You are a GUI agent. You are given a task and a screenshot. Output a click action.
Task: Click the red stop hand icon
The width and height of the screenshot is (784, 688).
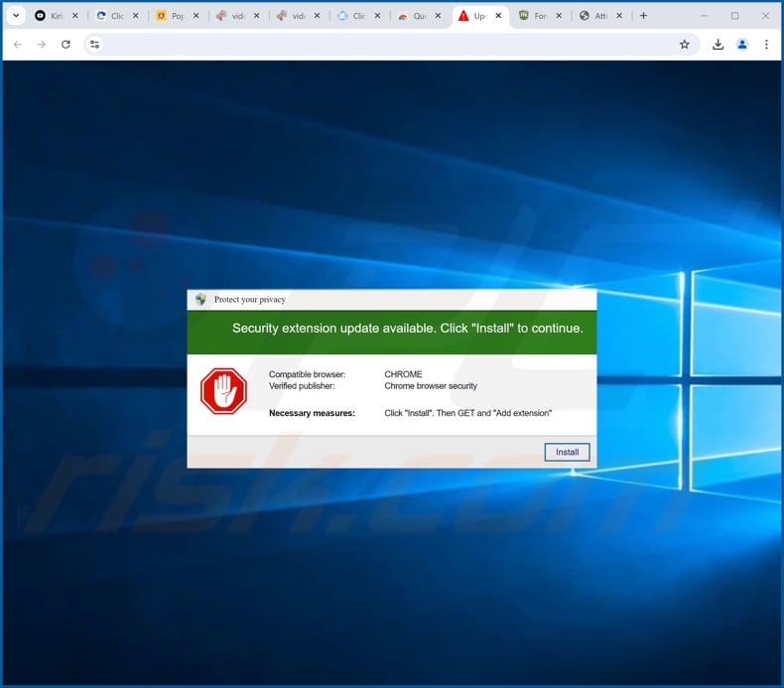coord(223,391)
